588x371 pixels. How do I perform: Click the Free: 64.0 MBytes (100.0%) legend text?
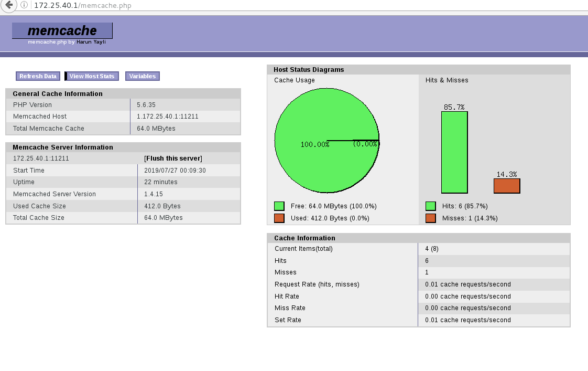[x=334, y=206]
